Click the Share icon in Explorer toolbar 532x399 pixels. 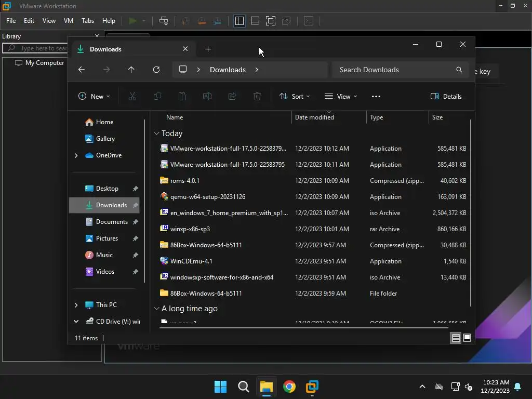click(x=232, y=96)
